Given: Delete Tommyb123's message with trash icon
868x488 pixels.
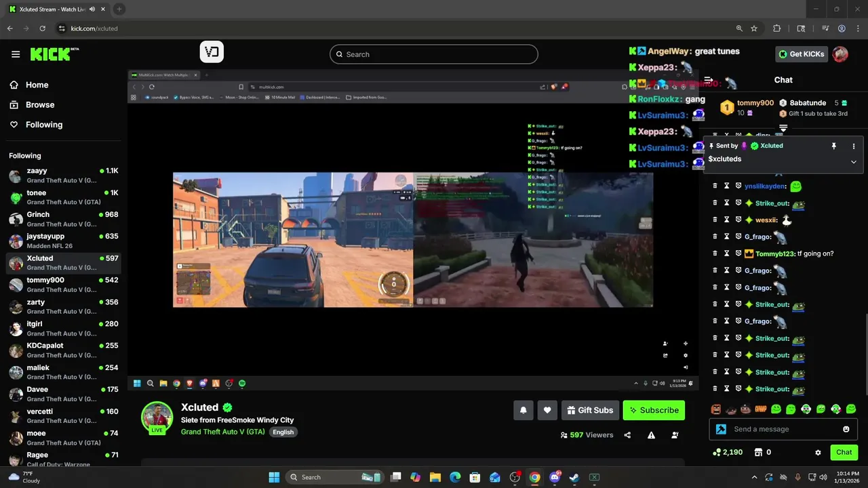Looking at the screenshot, I should coord(715,253).
